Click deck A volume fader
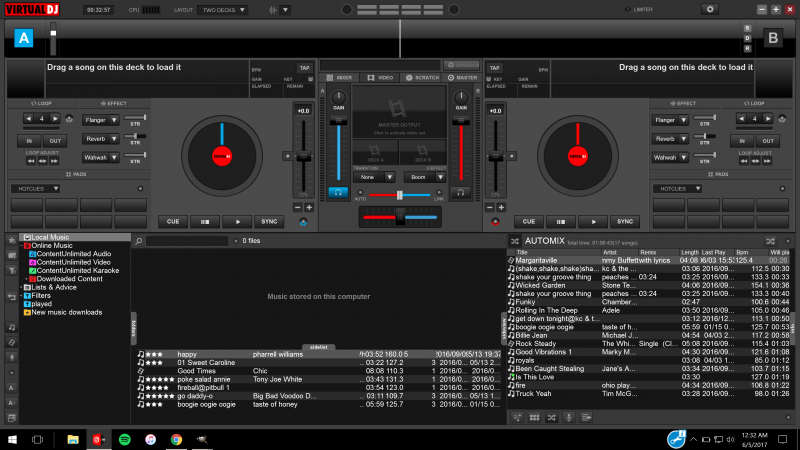This screenshot has height=450, width=800. click(338, 121)
